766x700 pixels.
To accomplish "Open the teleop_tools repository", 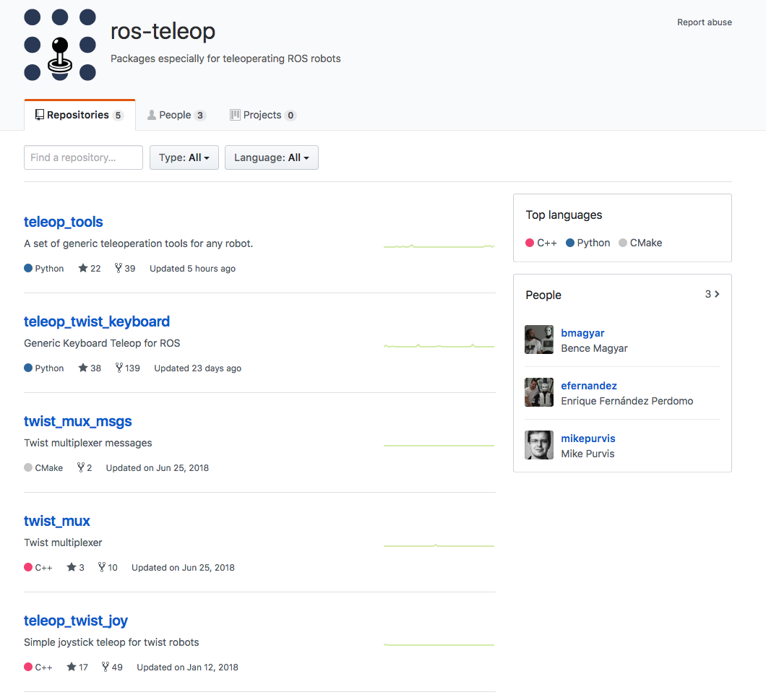I will (63, 222).
